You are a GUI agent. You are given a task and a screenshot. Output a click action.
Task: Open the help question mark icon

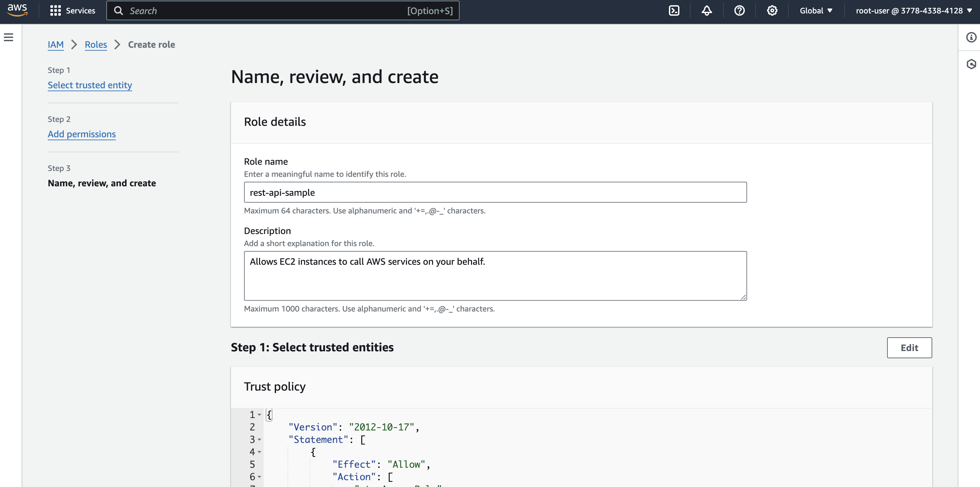739,11
